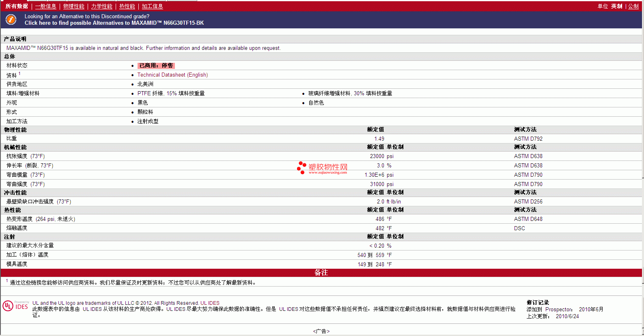Click 模具温度 row label

(17, 264)
